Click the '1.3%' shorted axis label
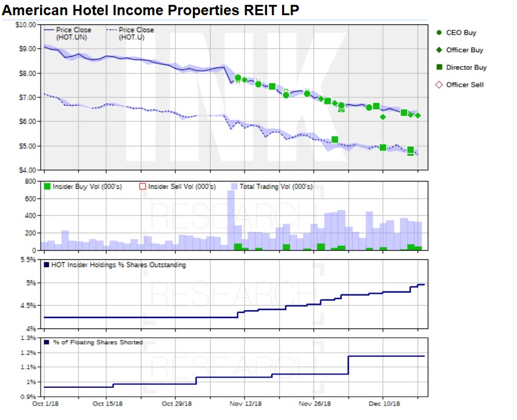The height and width of the screenshot is (420, 517). point(28,338)
